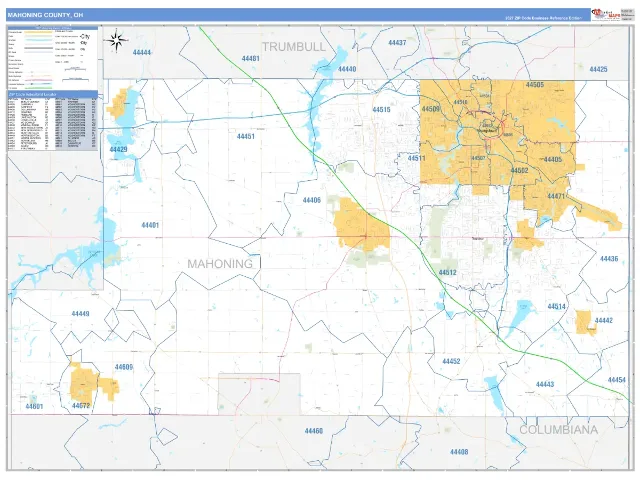This screenshot has width=640, height=480.
Task: Click ZIP code label 44471
Action: 556,196
